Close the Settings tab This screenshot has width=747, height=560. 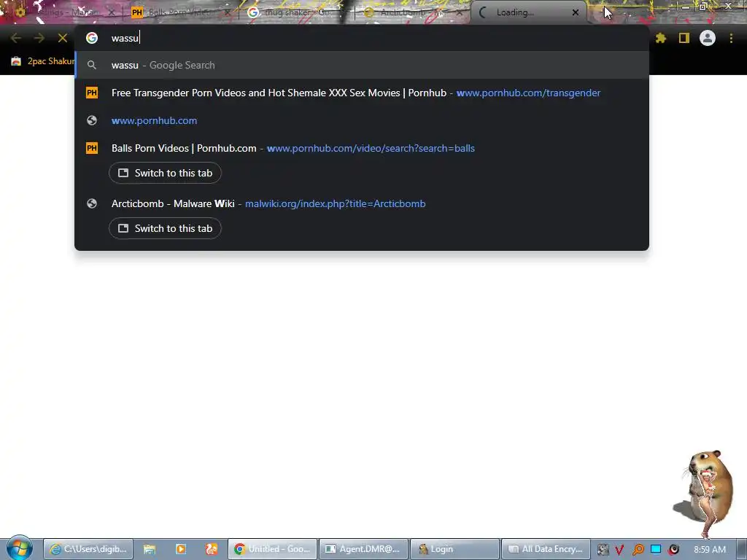112,12
